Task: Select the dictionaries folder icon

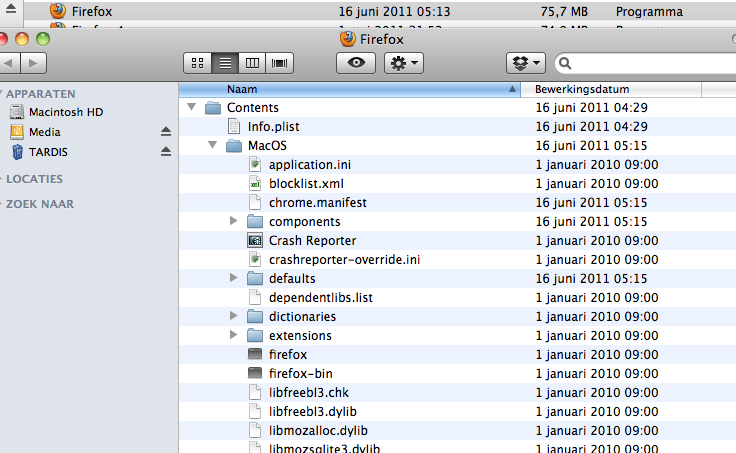Action: (x=255, y=317)
